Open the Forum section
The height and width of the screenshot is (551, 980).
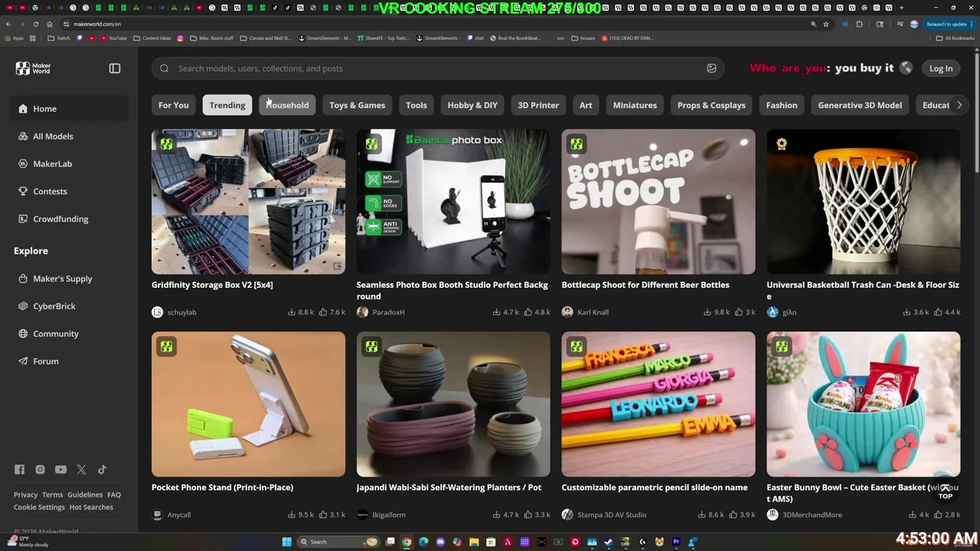coord(69,361)
